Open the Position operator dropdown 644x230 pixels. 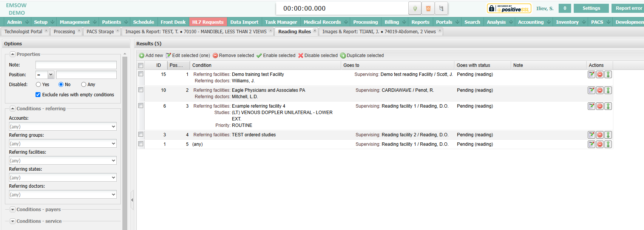click(45, 75)
